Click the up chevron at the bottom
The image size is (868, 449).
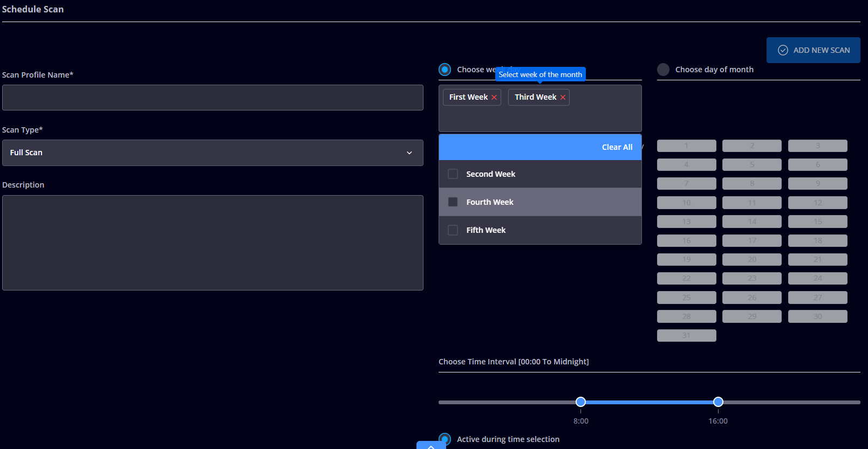tap(430, 446)
